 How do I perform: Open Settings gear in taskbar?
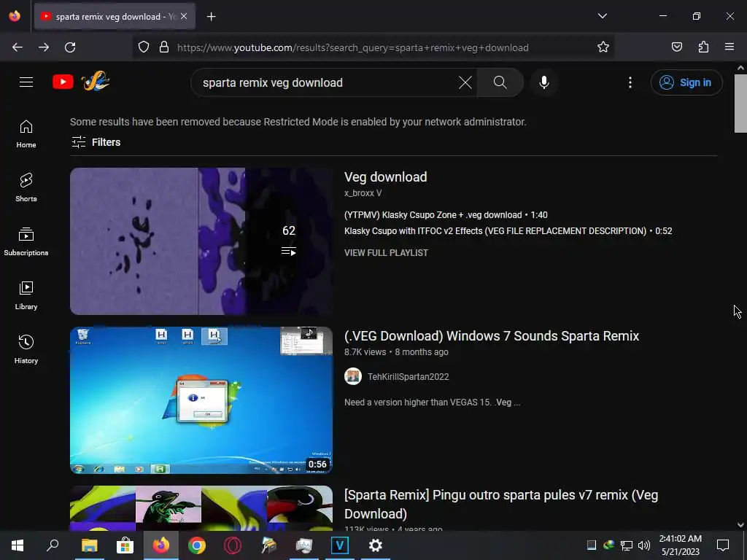click(x=376, y=545)
